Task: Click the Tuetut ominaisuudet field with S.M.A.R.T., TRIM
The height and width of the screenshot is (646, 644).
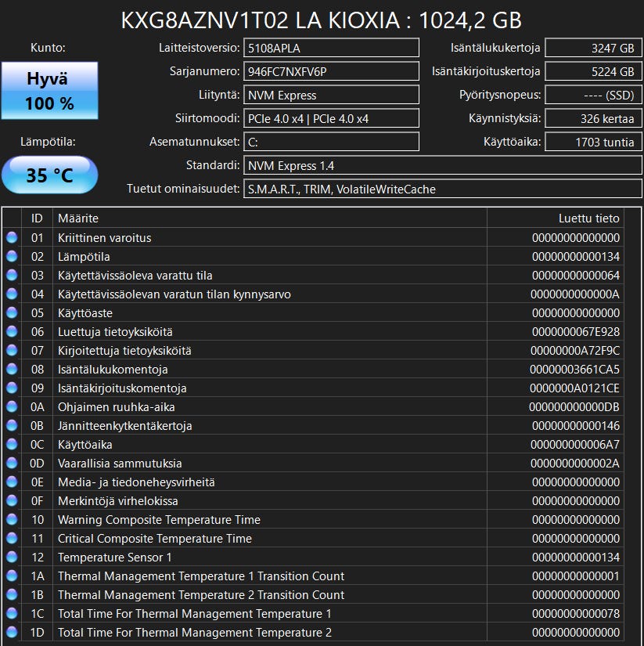Action: [x=443, y=189]
